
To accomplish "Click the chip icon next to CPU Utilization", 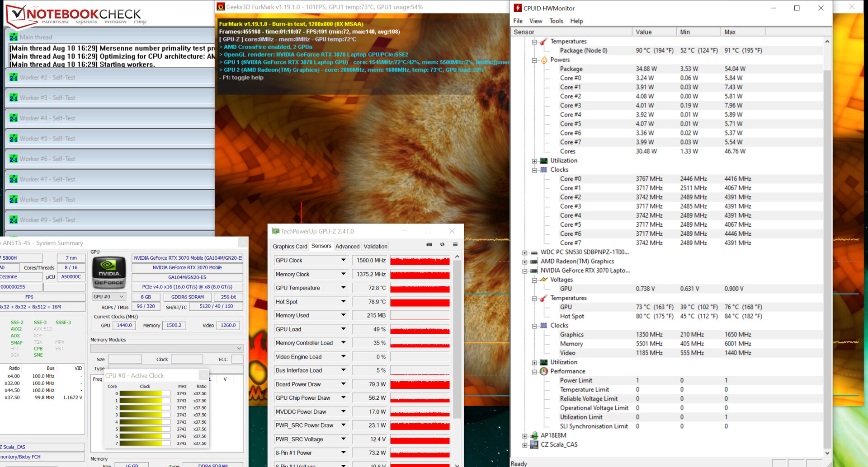I will coord(544,160).
